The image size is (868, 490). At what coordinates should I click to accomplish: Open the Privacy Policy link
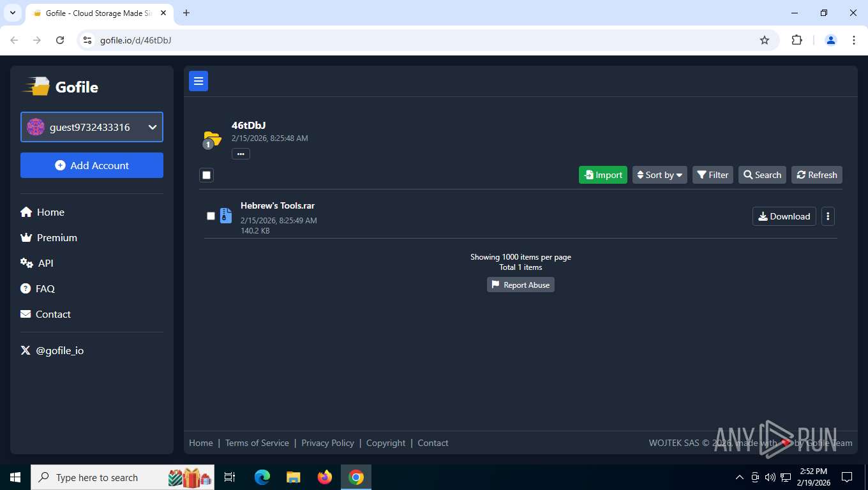tap(327, 443)
